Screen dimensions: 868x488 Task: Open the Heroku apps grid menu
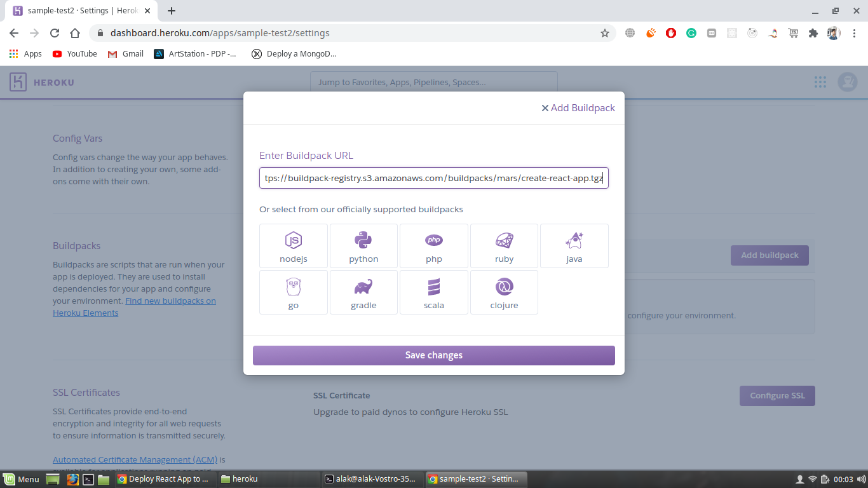[x=820, y=82]
